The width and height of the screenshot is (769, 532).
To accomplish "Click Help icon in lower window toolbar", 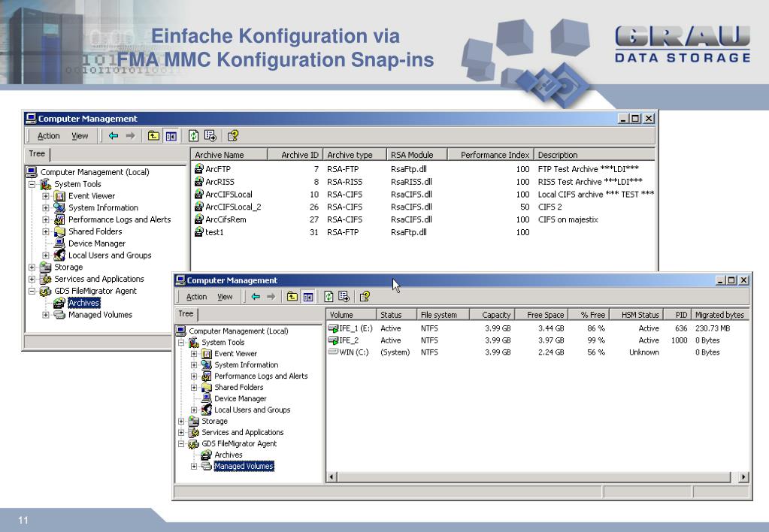I will [365, 297].
